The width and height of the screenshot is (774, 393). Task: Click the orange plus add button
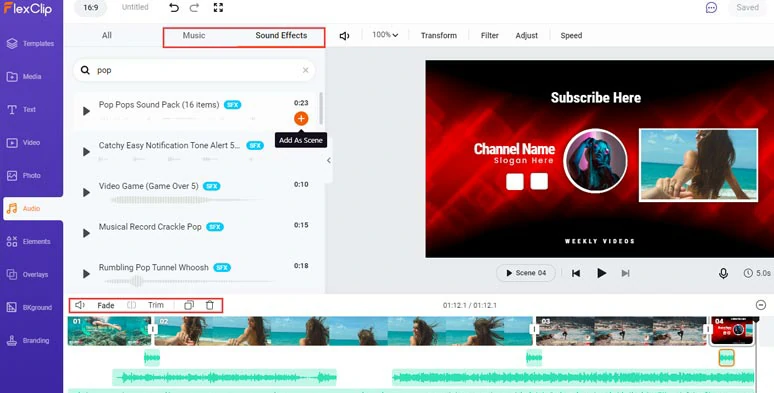click(x=301, y=118)
